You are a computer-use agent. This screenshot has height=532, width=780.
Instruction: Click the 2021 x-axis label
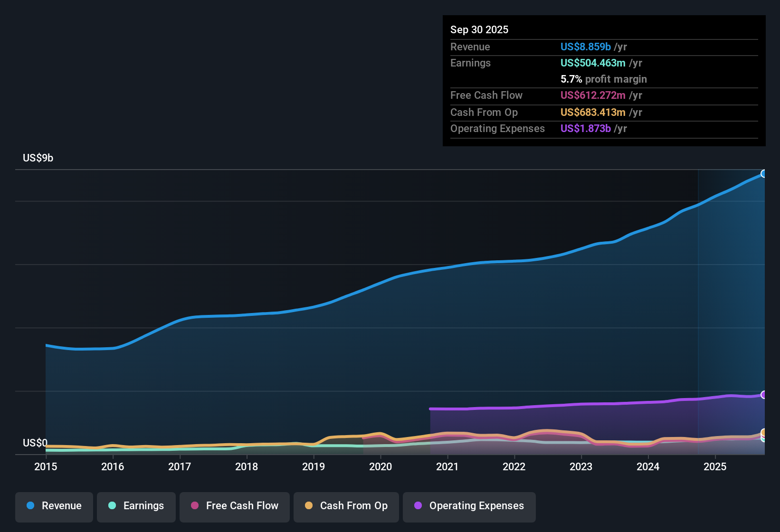[447, 467]
